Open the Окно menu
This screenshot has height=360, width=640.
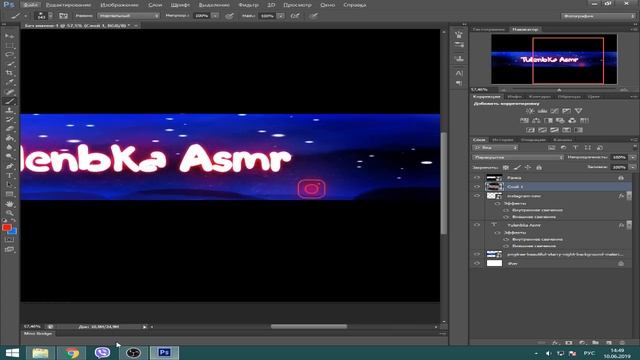coord(327,5)
